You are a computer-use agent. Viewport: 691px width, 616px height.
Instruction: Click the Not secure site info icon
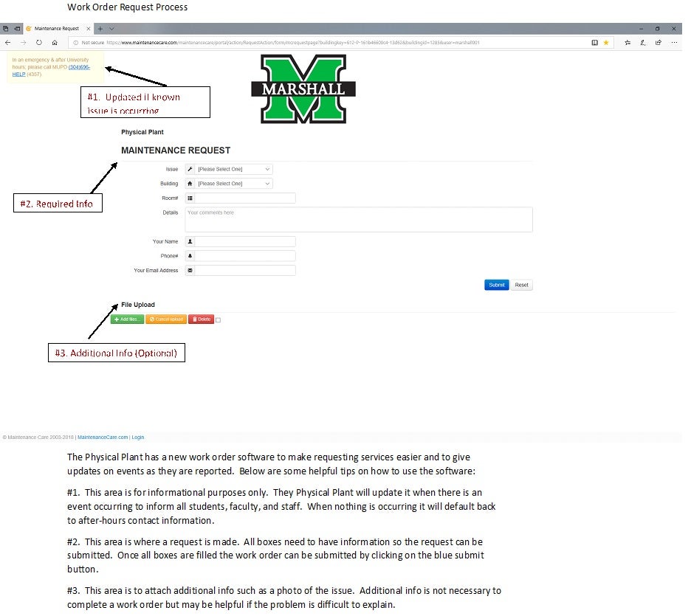[76, 43]
